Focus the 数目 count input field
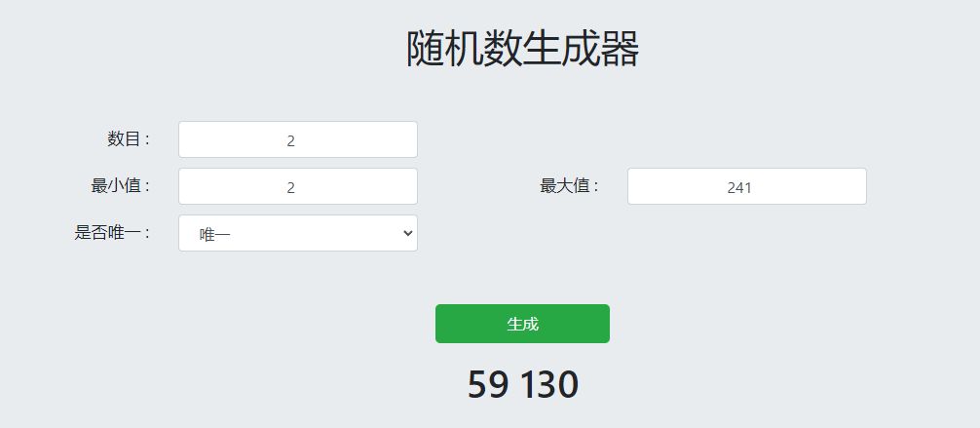980x428 pixels. click(x=297, y=139)
